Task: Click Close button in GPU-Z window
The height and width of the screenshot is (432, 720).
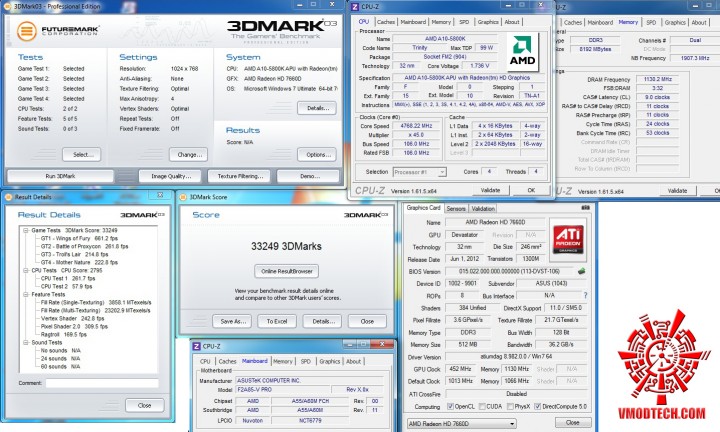Action: [x=573, y=422]
